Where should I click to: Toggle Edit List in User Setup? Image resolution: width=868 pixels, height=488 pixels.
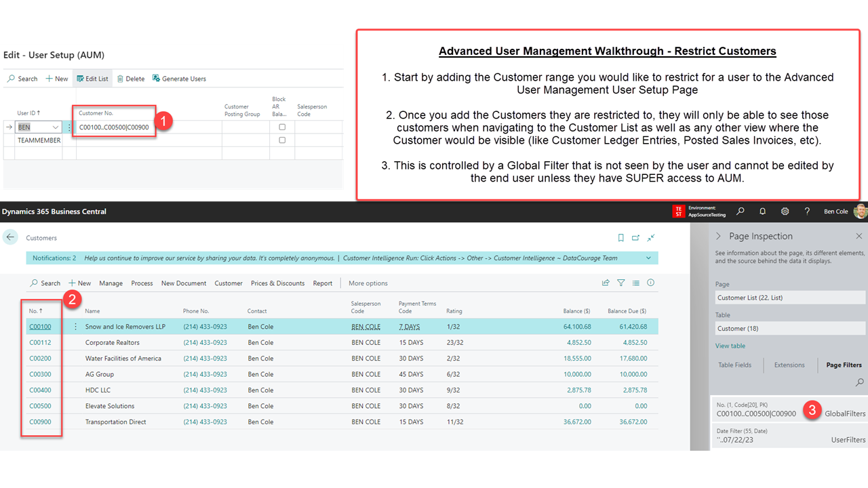tap(92, 79)
